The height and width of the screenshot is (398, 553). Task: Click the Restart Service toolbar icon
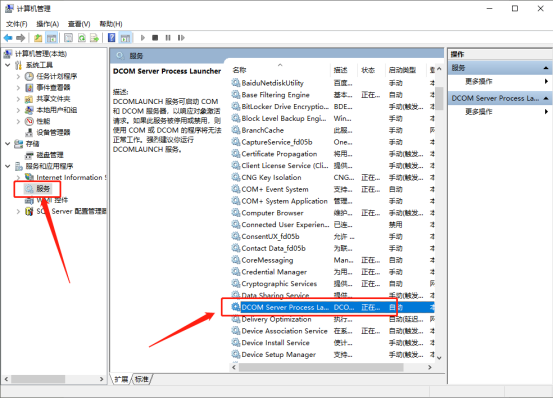(x=181, y=38)
